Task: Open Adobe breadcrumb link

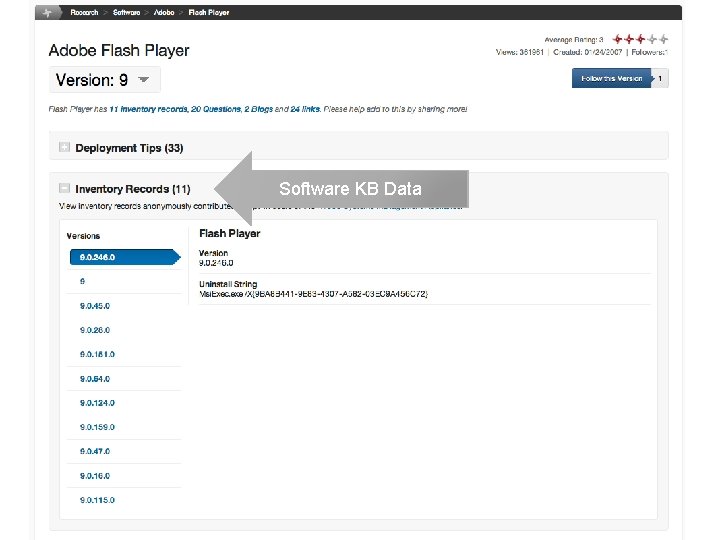Action: click(164, 12)
